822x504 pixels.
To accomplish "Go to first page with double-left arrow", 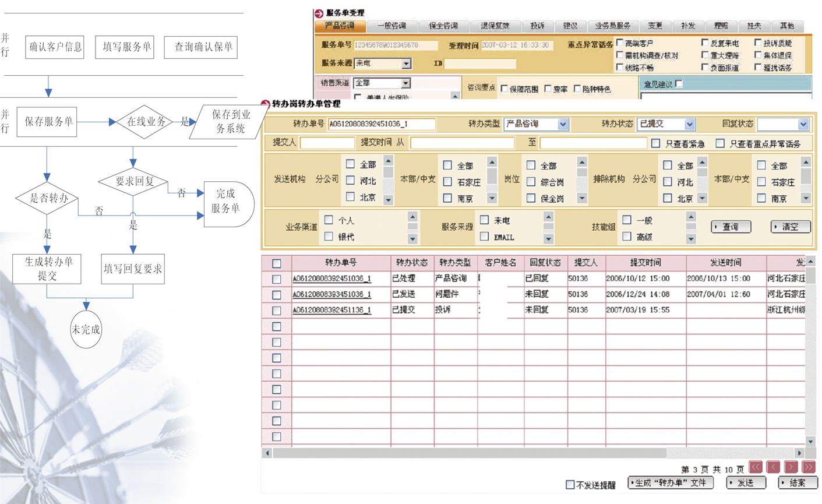I will (x=756, y=467).
